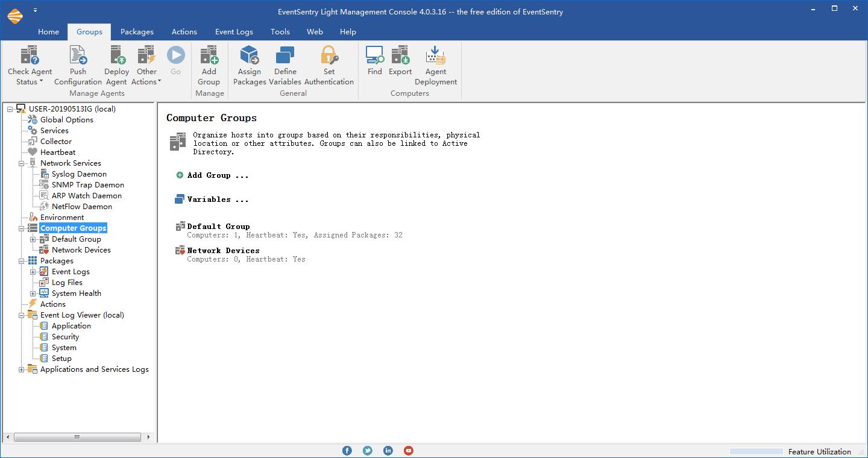Click the tree panel horizontal scrollbar
The width and height of the screenshot is (868, 458).
(x=77, y=437)
